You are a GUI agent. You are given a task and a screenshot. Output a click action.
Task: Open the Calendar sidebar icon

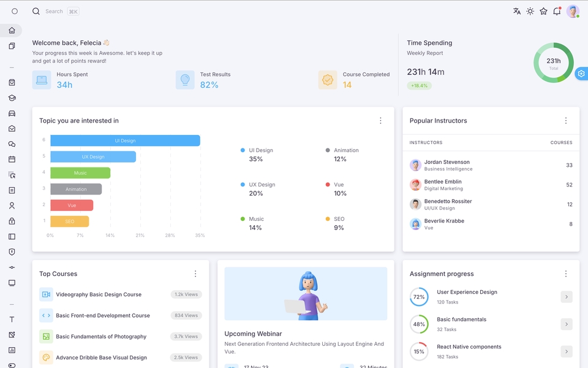coord(12,159)
